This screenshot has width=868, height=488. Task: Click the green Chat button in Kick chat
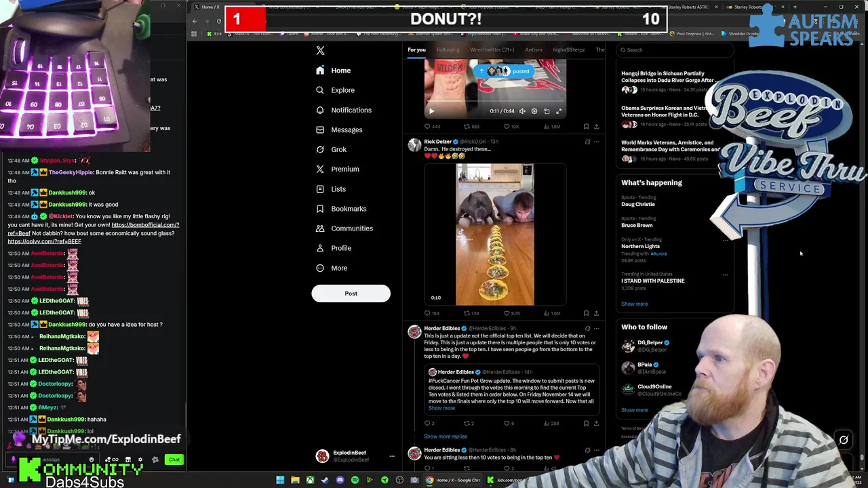(x=174, y=460)
